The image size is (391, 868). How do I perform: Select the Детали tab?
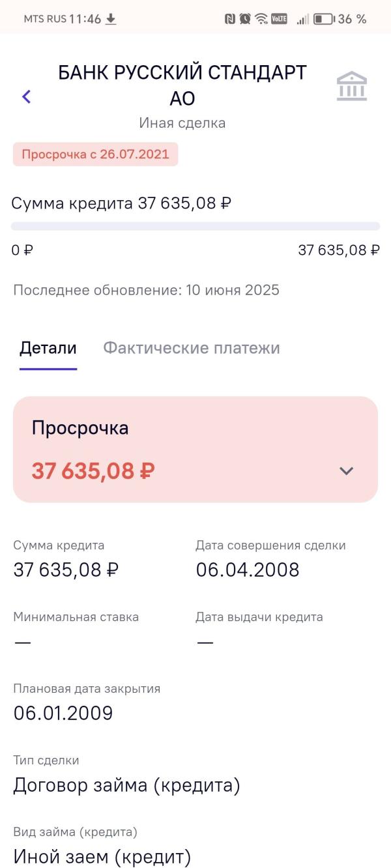click(x=48, y=348)
